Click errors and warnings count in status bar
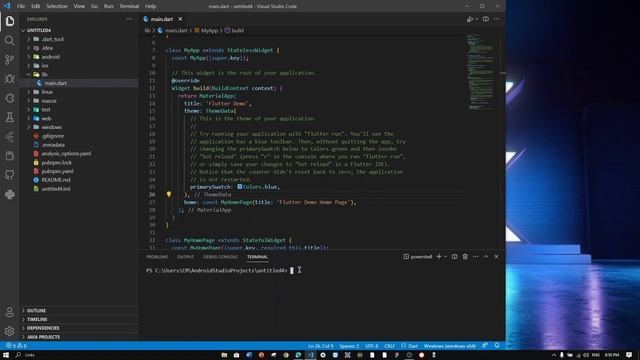This screenshot has height=360, width=640. [16, 346]
